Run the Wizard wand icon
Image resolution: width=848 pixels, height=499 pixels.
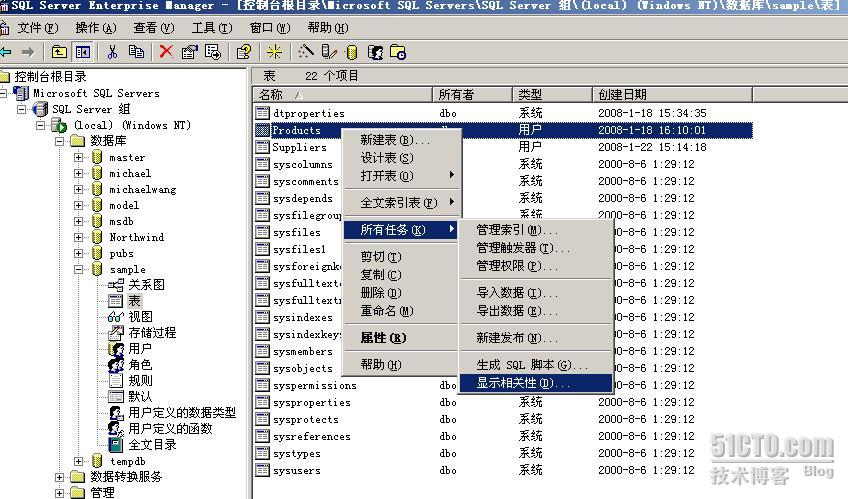click(306, 52)
